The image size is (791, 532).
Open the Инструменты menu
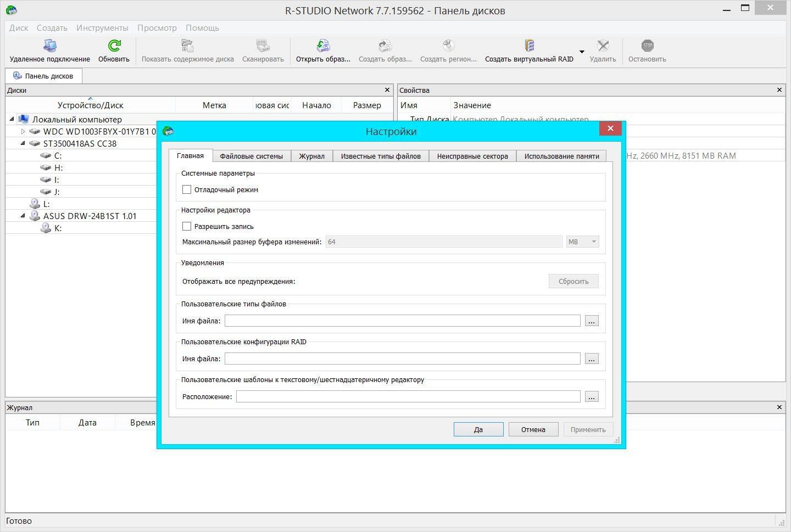[102, 27]
